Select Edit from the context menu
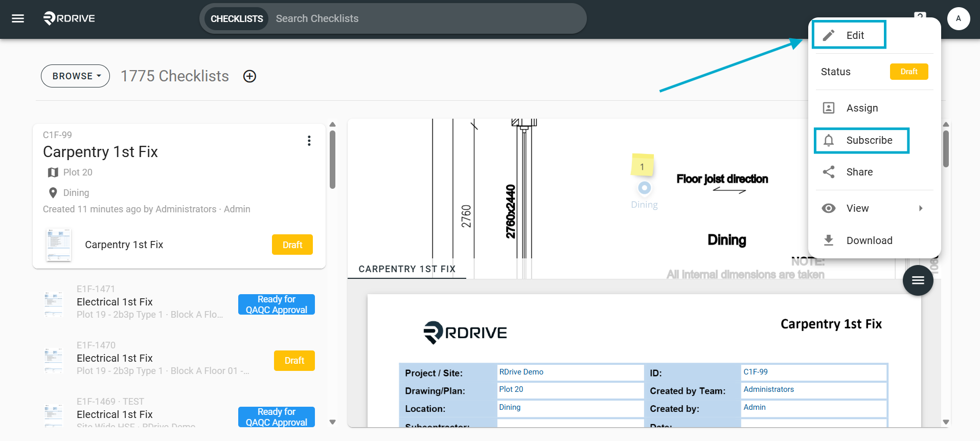 click(874, 35)
